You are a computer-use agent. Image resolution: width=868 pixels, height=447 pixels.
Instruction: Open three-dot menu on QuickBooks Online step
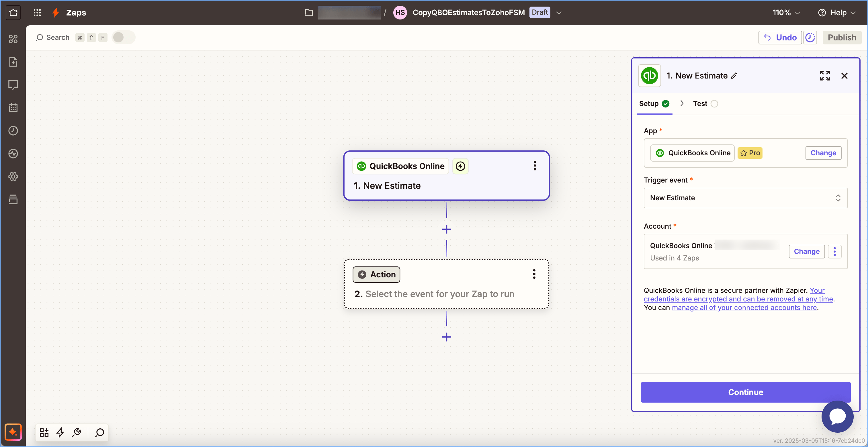(534, 166)
